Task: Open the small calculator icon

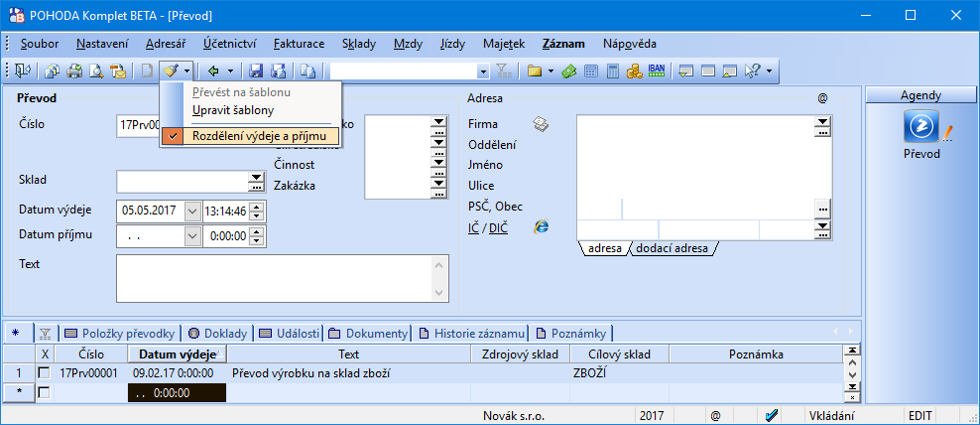Action: pos(590,71)
